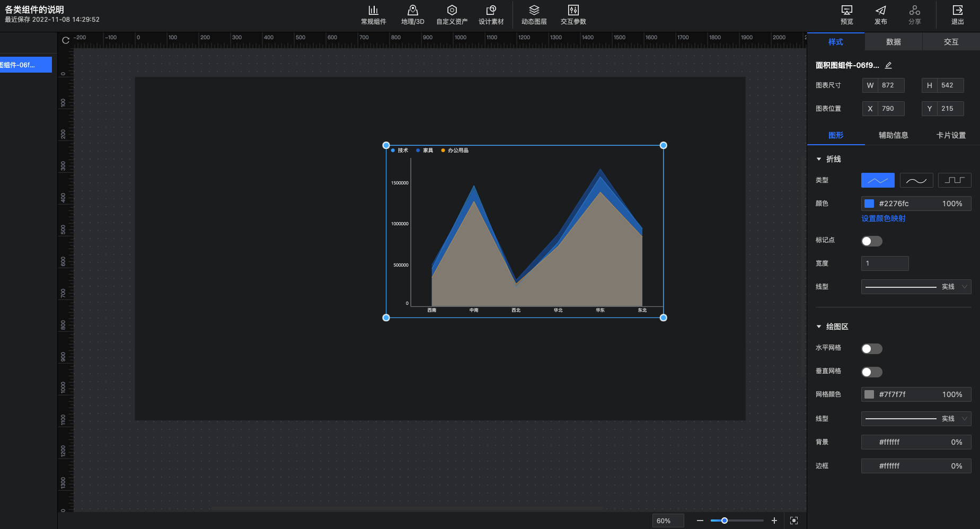Screen dimensions: 980x529
Task: Click the fit-to-screen icon
Action: tap(794, 521)
